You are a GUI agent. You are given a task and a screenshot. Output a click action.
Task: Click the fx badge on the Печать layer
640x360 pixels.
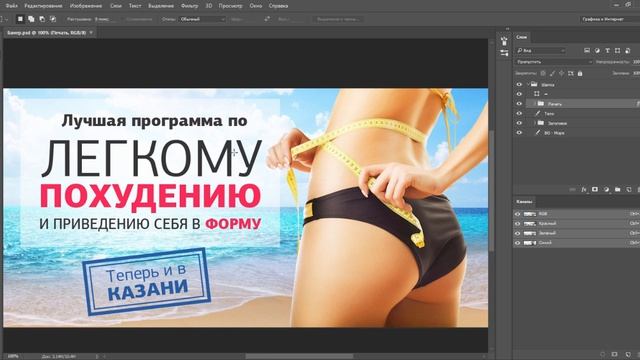[x=638, y=104]
